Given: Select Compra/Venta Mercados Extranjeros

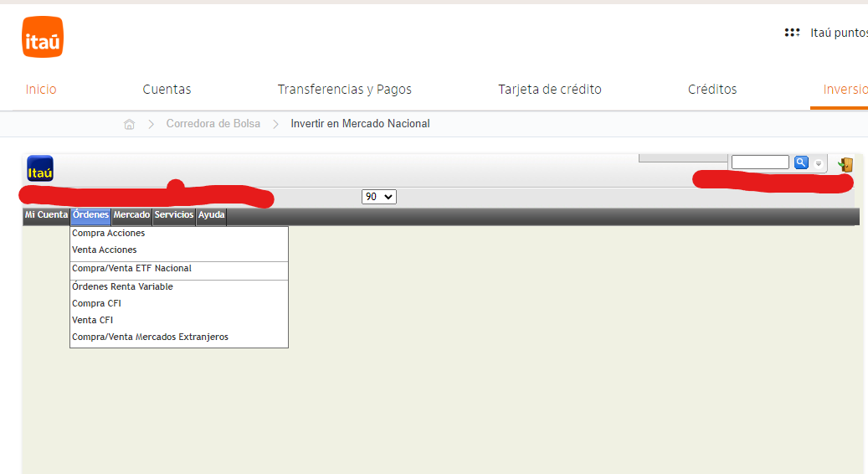Looking at the screenshot, I should pos(150,337).
